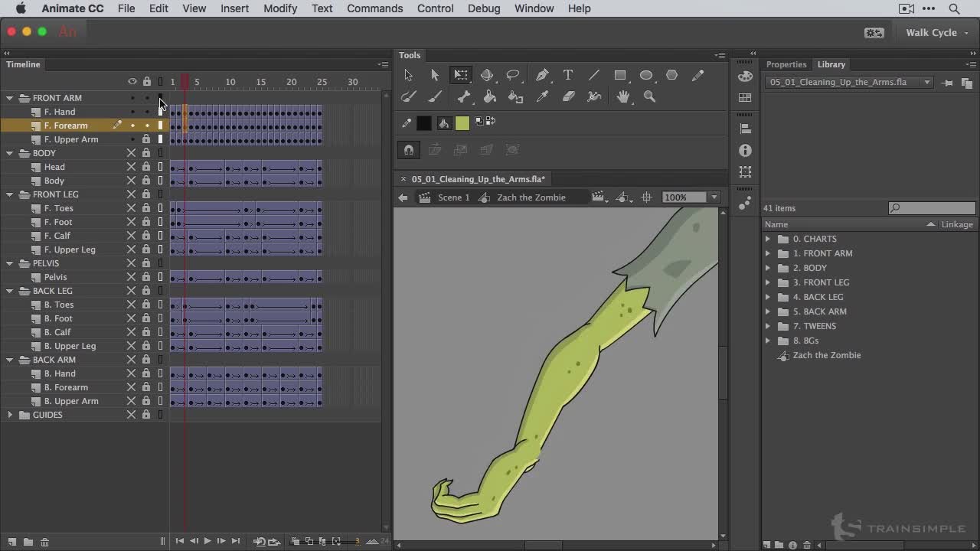
Task: Expand the GUIDES layer folder
Action: coord(10,415)
